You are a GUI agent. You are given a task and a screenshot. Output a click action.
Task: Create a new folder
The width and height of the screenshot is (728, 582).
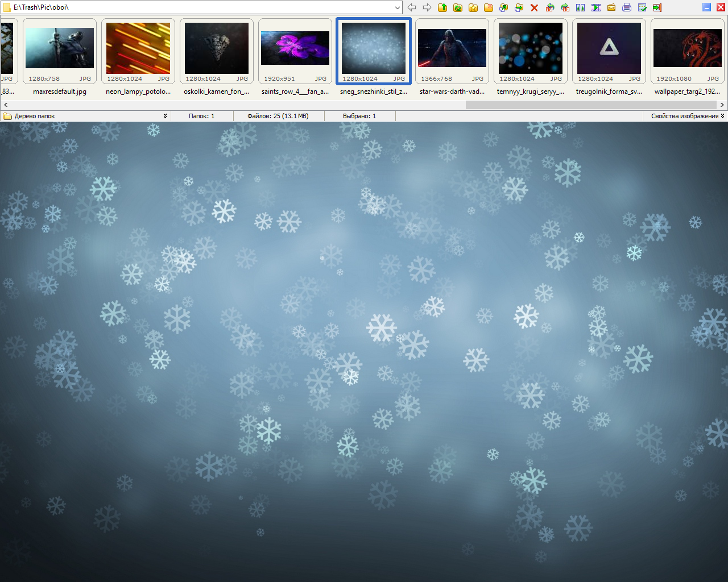click(x=489, y=7)
